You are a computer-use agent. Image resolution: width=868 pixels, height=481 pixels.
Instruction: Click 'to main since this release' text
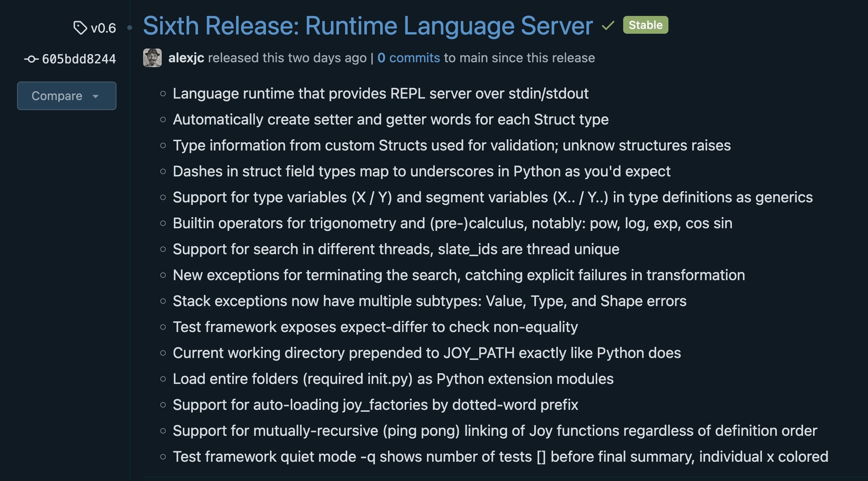coord(520,58)
